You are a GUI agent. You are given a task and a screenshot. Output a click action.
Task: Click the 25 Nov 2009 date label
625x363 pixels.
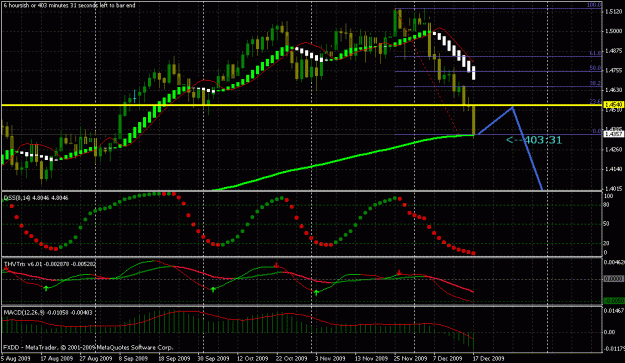point(410,359)
